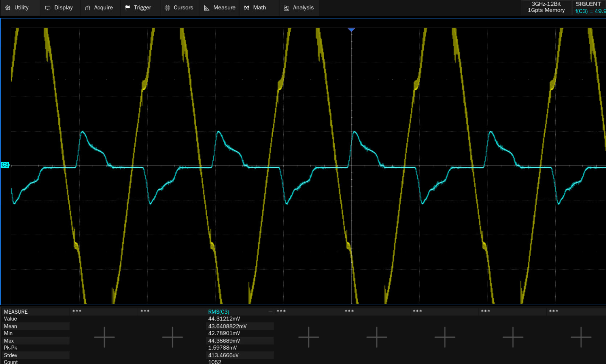
Task: Click the 3GHz-12Bit memory info box
Action: 546,7
